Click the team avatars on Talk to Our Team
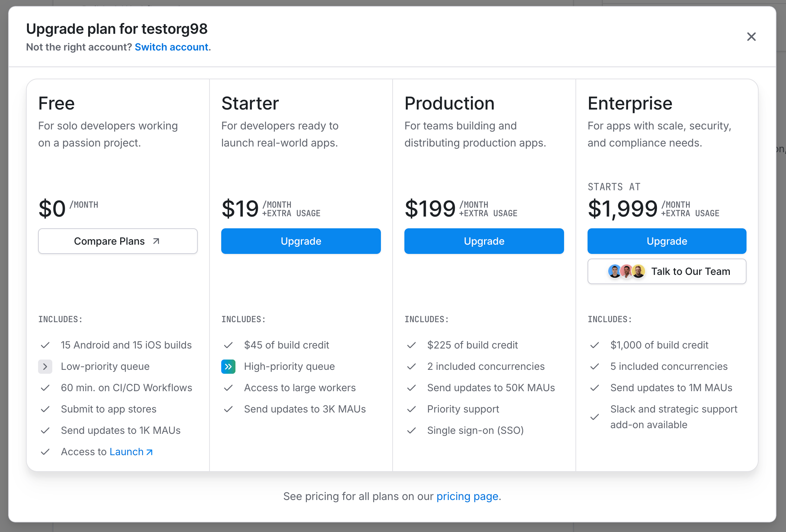 (x=626, y=271)
